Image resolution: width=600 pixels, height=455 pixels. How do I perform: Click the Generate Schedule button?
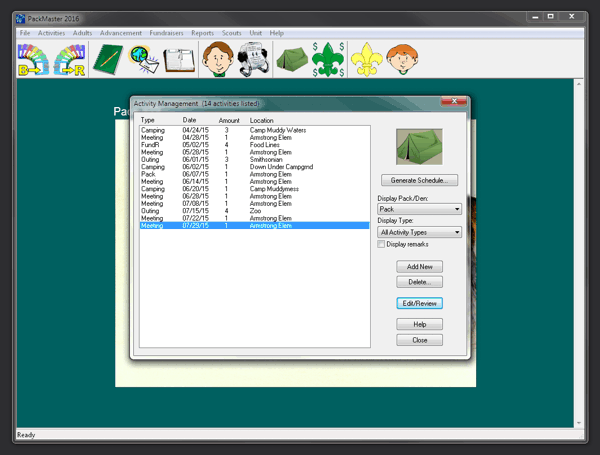point(419,180)
